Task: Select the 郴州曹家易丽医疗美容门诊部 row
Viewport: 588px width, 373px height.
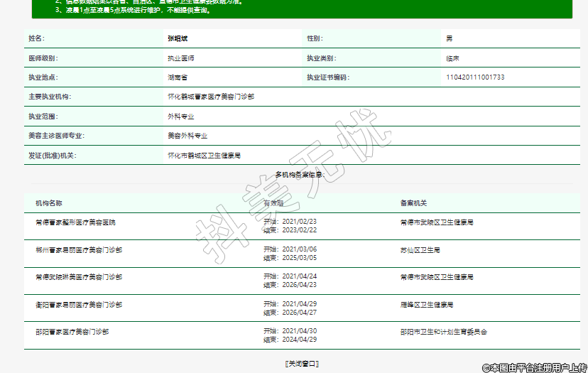Action: pos(78,250)
